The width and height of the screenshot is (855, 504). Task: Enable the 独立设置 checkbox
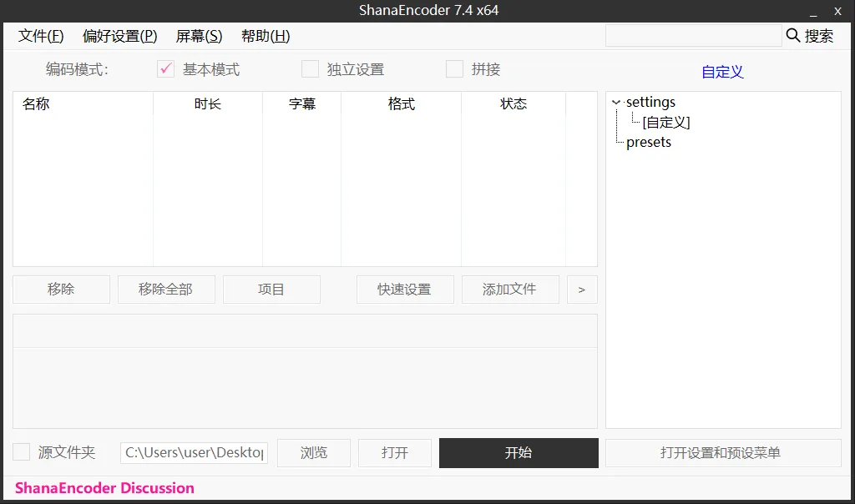pos(311,69)
